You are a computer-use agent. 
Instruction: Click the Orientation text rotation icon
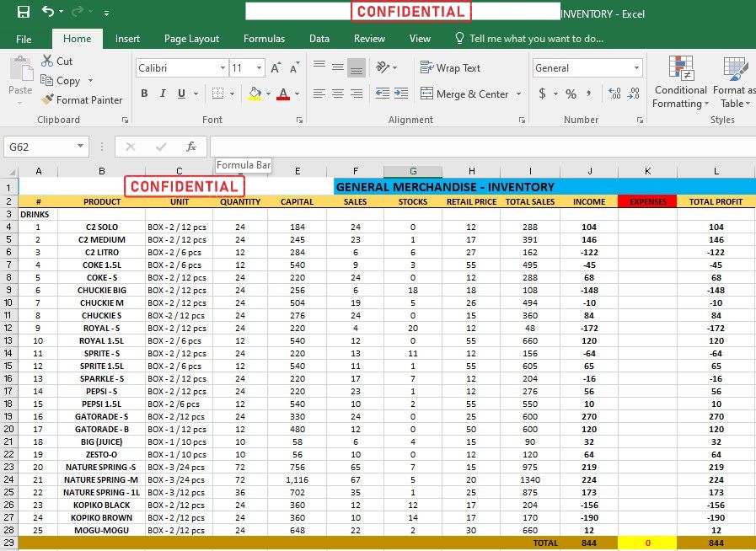coord(383,67)
